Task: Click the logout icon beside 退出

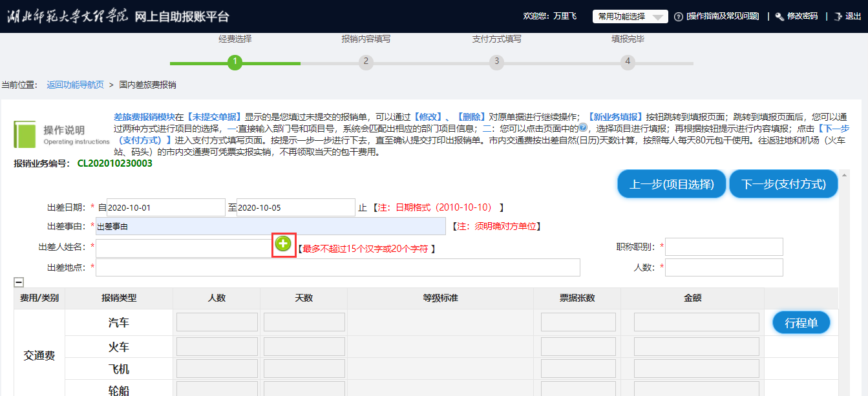Action: click(838, 17)
